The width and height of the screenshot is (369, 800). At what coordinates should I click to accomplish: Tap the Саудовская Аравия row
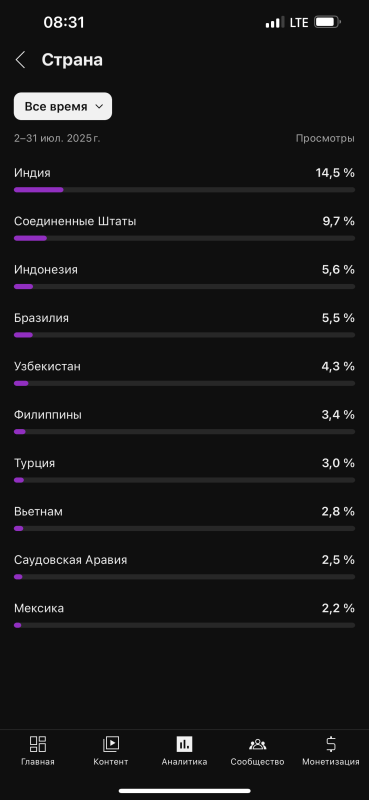click(x=184, y=567)
